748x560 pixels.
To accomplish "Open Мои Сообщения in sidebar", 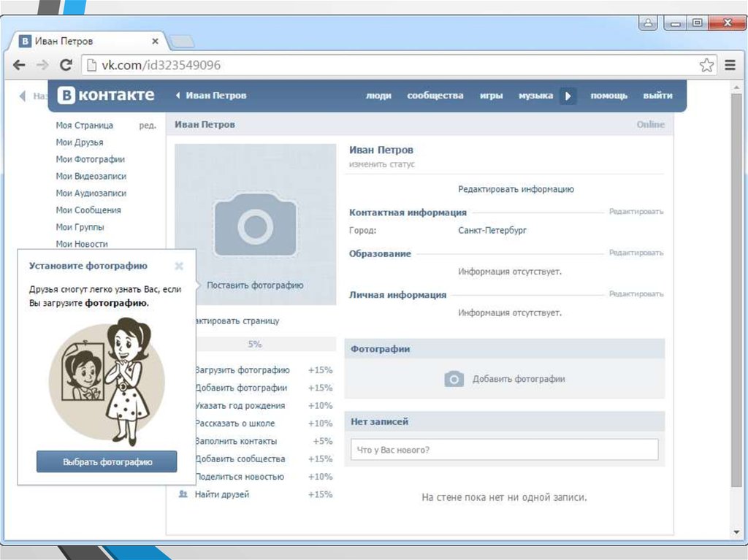I will [x=88, y=210].
